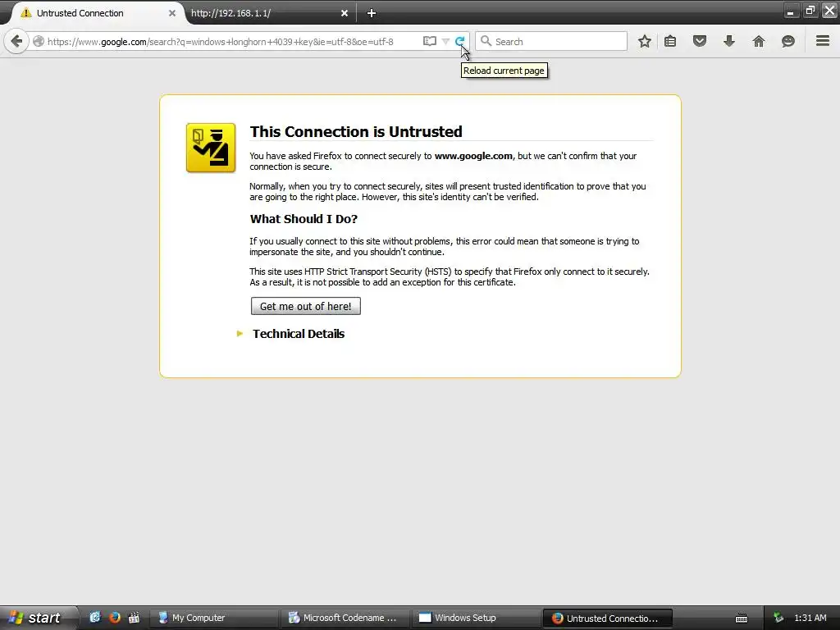Image resolution: width=840 pixels, height=630 pixels.
Task: Close the http://192.168.1.1/ tab
Action: [x=345, y=13]
